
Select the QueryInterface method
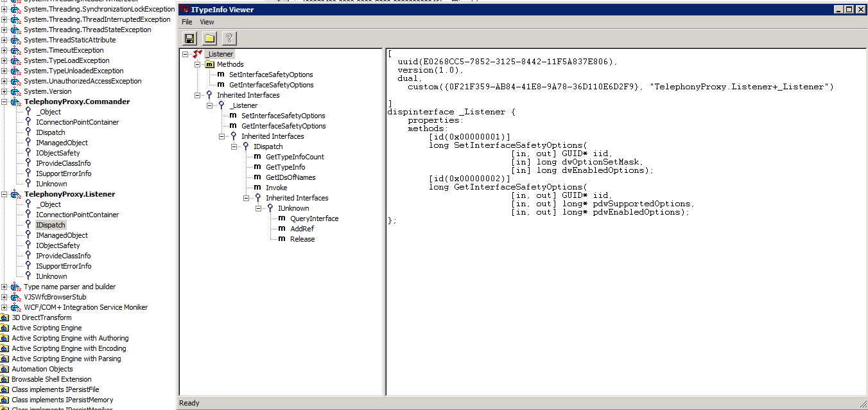(314, 218)
